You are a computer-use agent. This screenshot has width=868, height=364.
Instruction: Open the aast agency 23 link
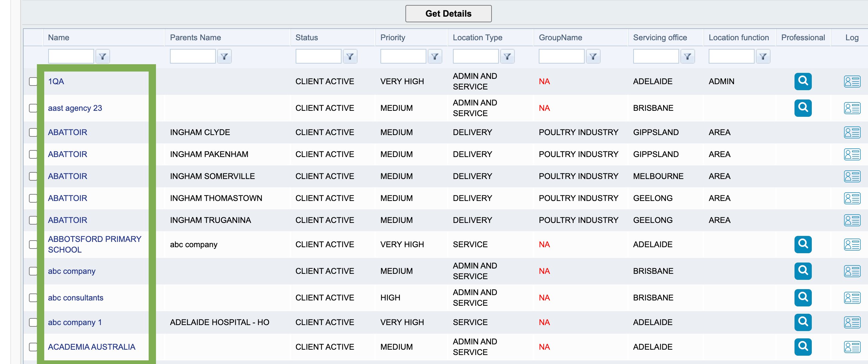click(x=75, y=108)
